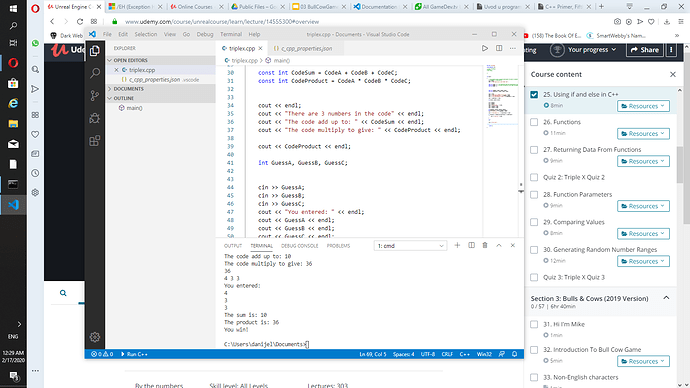Image resolution: width=690 pixels, height=388 pixels.
Task: Go back in Opera browser
Action: pyautogui.click(x=52, y=22)
